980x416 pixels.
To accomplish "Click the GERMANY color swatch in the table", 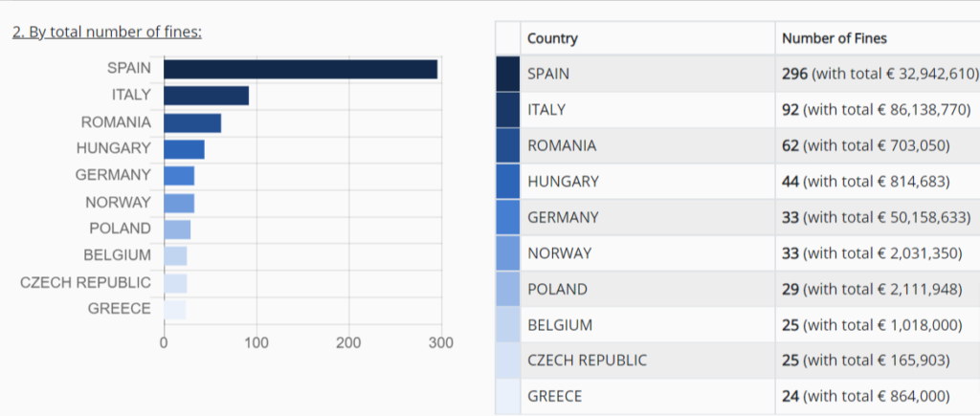I will click(x=507, y=217).
